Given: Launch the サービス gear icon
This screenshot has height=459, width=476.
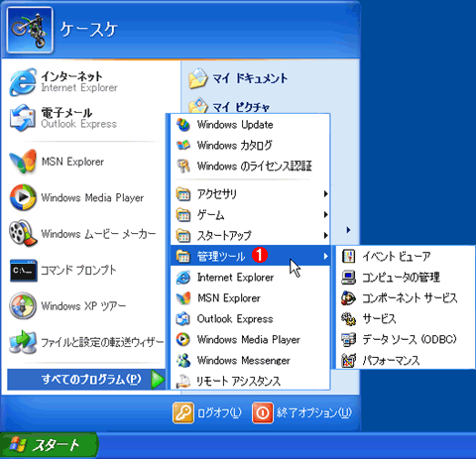Looking at the screenshot, I should point(348,318).
